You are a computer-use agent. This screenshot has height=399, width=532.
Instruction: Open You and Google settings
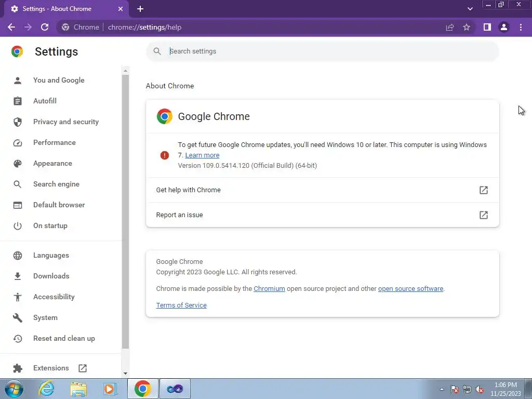click(x=59, y=81)
